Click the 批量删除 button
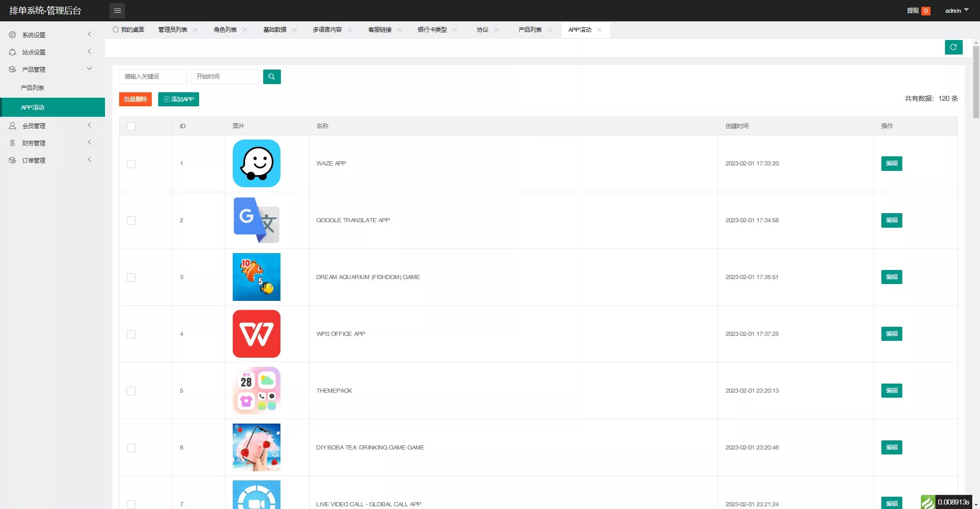The height and width of the screenshot is (509, 980). click(135, 100)
